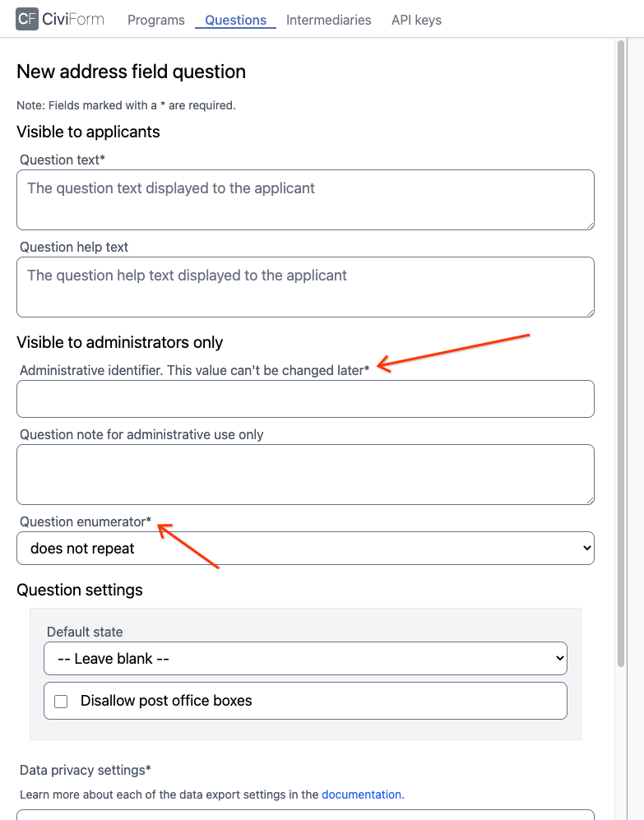This screenshot has width=644, height=820.
Task: Navigate to the Programs section
Action: tap(155, 20)
